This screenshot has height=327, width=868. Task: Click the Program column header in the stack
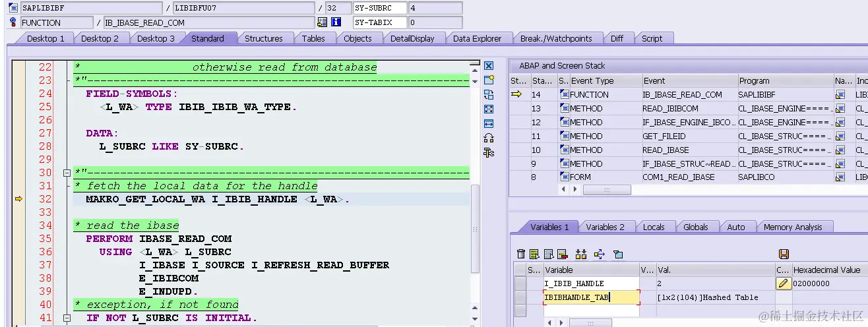click(x=786, y=80)
